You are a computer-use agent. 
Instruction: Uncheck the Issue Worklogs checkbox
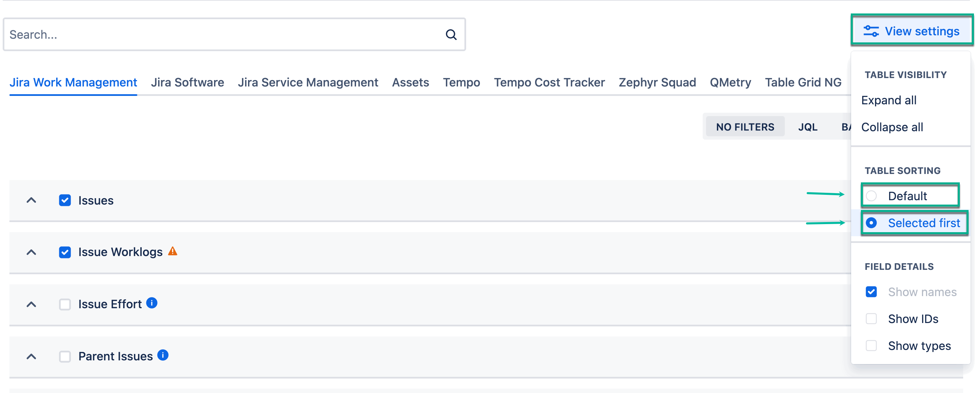point(65,252)
